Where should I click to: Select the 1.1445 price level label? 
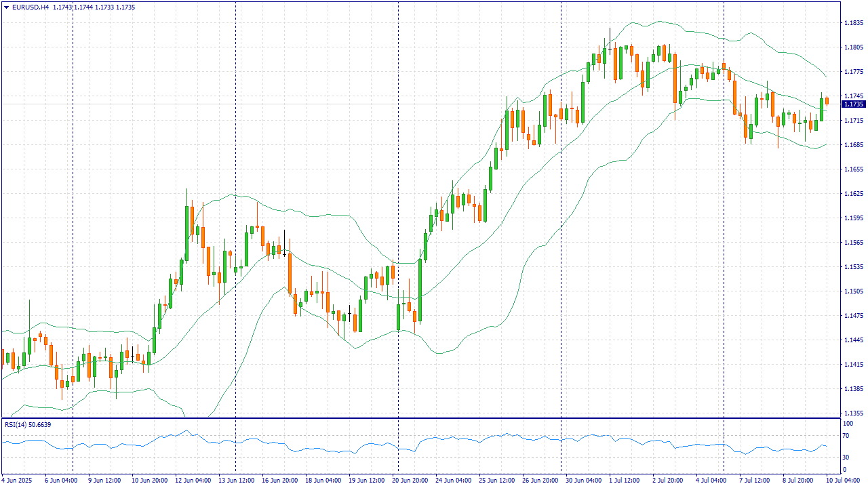[x=853, y=340]
